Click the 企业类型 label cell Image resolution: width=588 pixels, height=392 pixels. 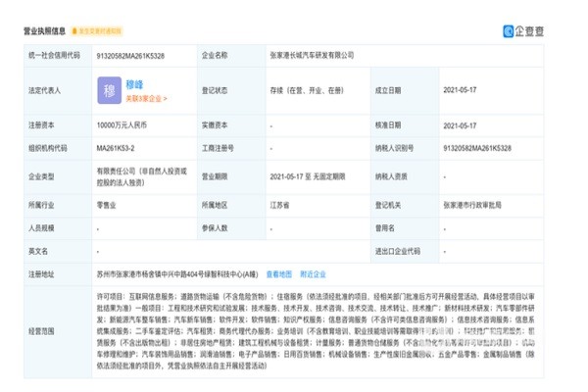pyautogui.click(x=58, y=176)
